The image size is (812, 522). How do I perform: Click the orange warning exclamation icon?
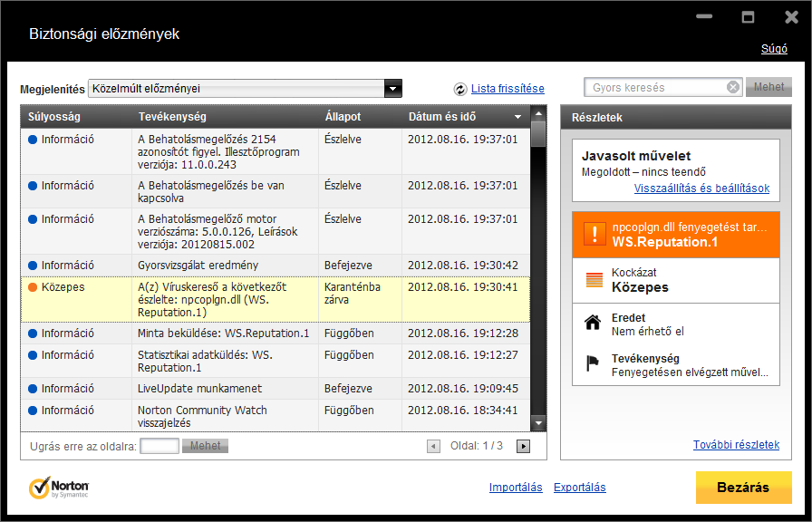(594, 235)
